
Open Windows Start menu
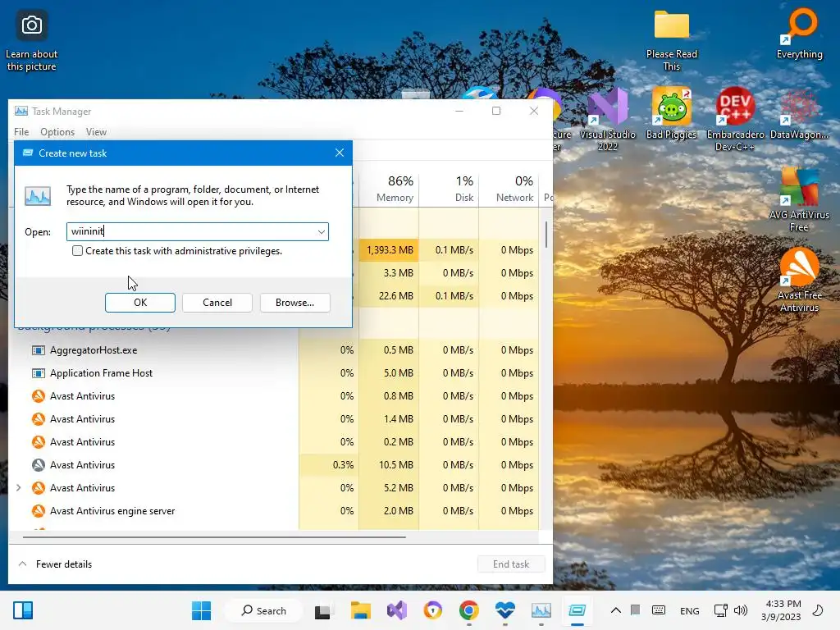(202, 610)
